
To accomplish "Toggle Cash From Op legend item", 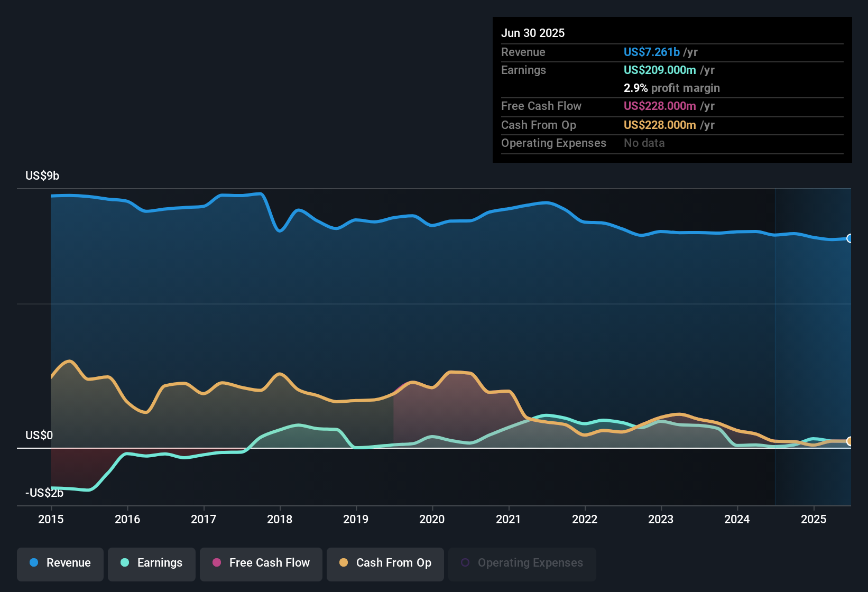I will tap(385, 563).
